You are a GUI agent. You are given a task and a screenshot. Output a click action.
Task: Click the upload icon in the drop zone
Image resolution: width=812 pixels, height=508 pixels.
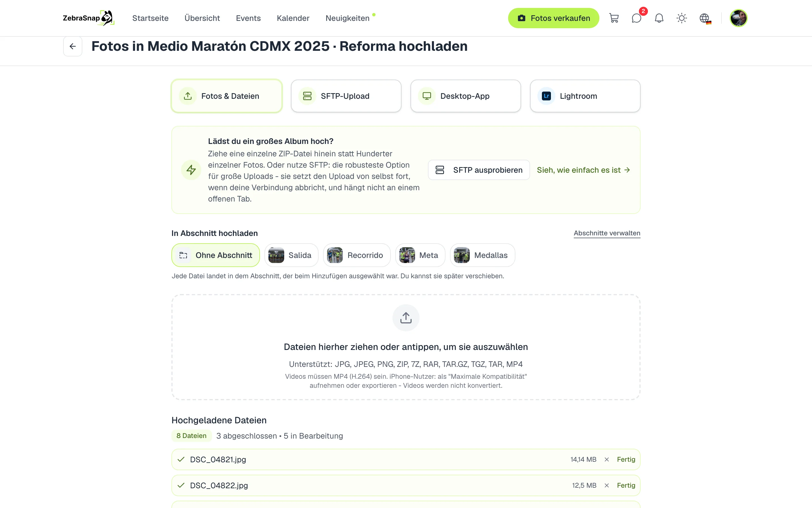(x=406, y=317)
